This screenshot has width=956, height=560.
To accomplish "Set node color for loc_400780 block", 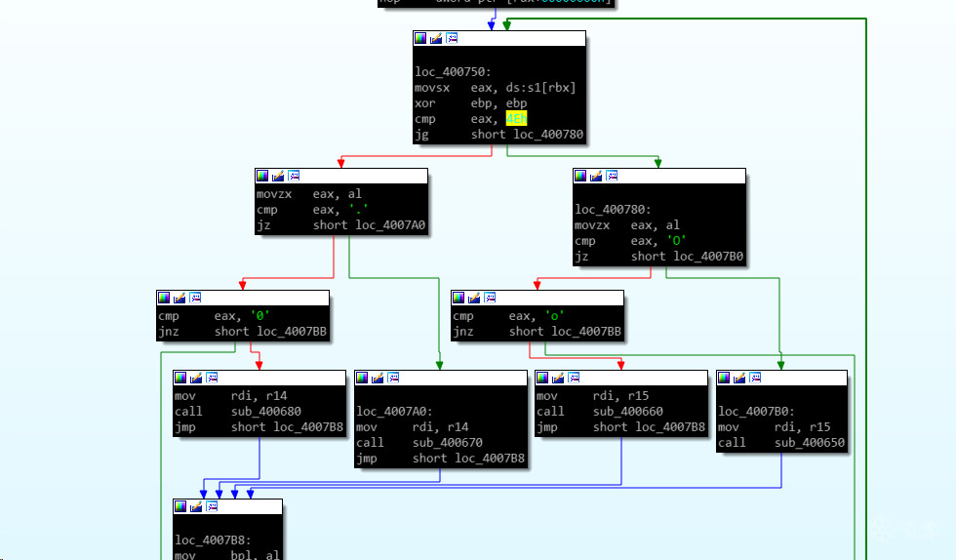I will coord(580,176).
